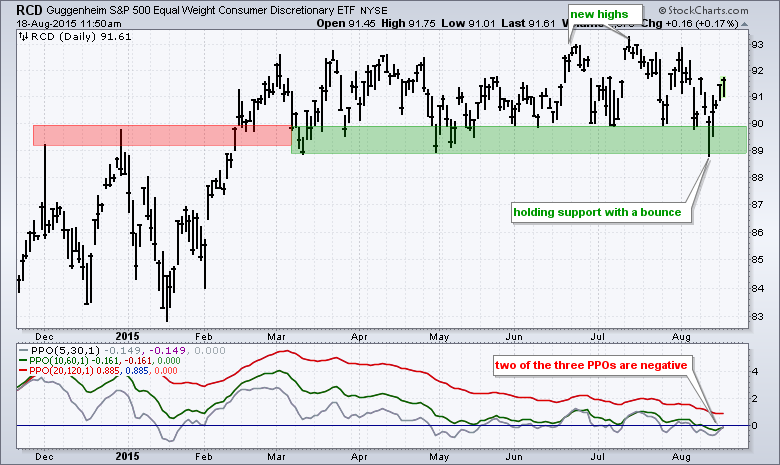The image size is (780, 465).
Task: Click the Jul label under the price panel
Action: pos(597,337)
